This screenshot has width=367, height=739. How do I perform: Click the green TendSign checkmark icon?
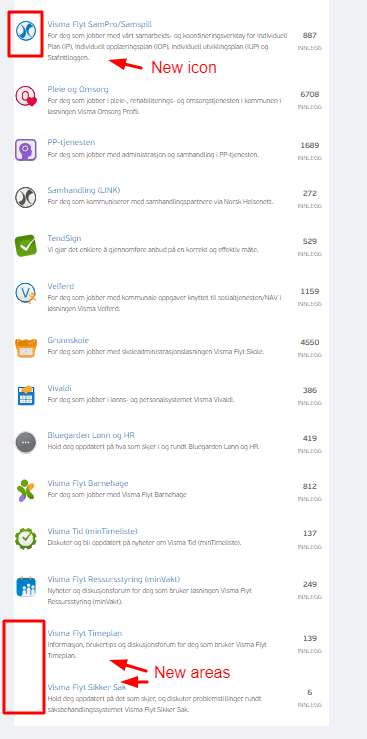click(x=25, y=246)
